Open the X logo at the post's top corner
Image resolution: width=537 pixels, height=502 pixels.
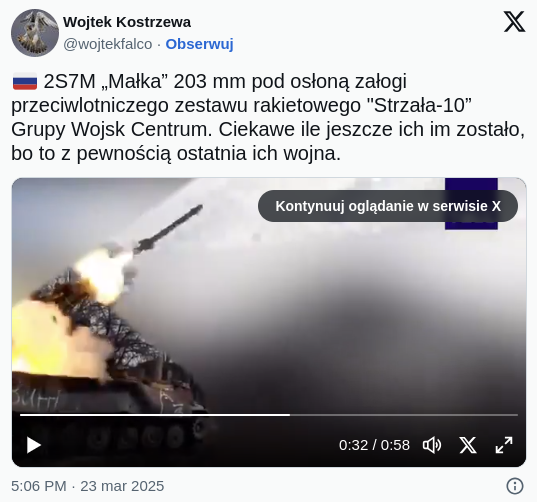click(x=514, y=22)
